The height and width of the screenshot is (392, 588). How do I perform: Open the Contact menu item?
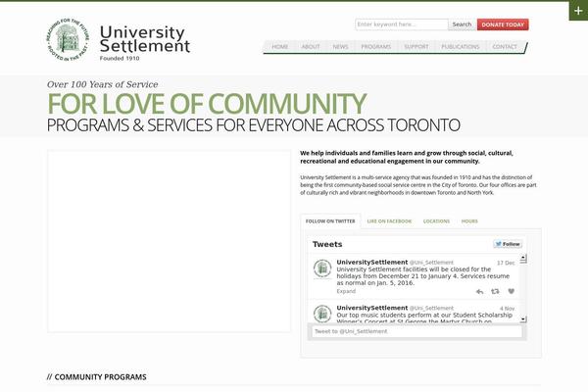(505, 47)
